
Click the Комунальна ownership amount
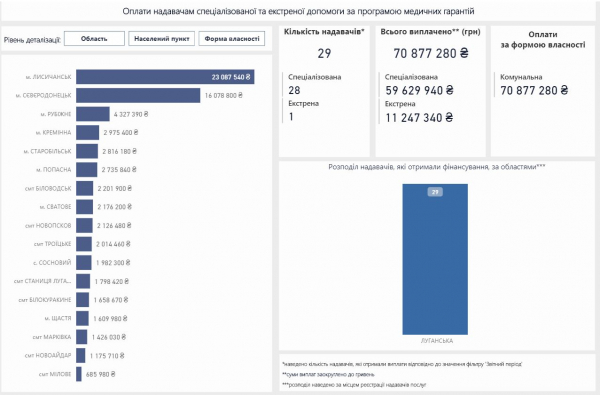click(x=534, y=90)
